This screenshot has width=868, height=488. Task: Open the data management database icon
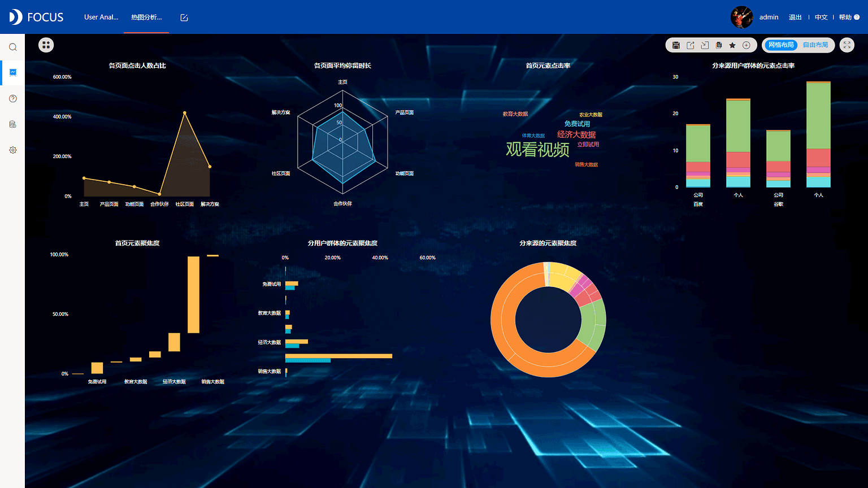12,124
